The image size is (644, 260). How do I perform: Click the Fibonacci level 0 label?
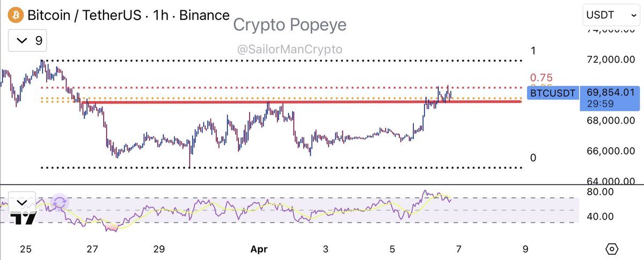point(532,158)
